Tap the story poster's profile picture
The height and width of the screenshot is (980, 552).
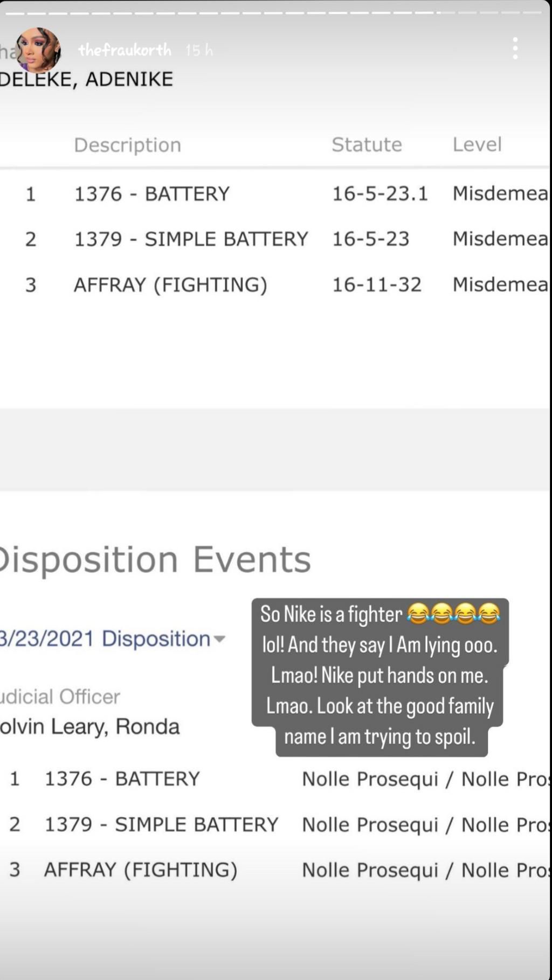pos(38,50)
